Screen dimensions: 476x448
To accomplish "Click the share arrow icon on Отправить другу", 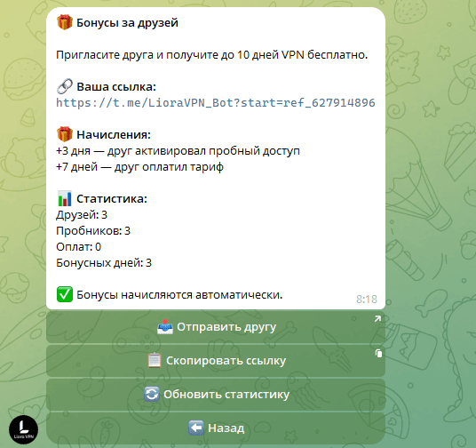I will click(377, 319).
